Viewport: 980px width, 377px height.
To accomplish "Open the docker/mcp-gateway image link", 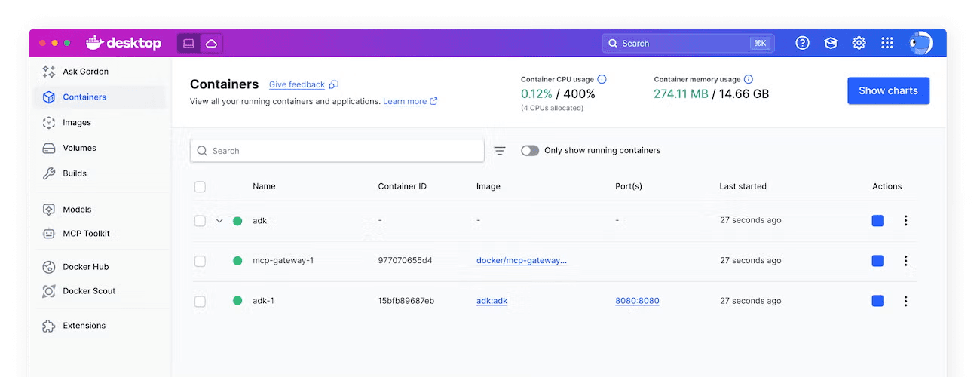I will coord(522,261).
